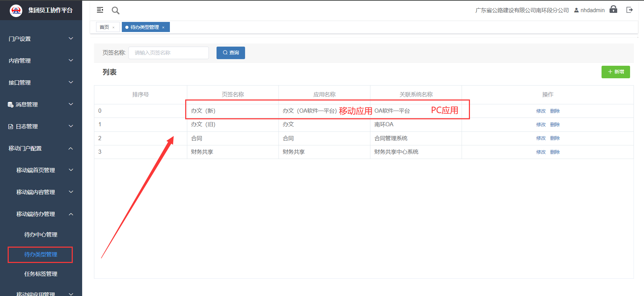The width and height of the screenshot is (644, 296).
Task: Collapse sidebar with the hamburger icon
Action: [100, 10]
